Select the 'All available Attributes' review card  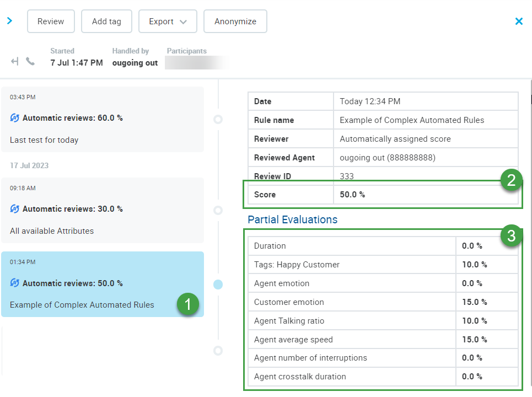[102, 210]
